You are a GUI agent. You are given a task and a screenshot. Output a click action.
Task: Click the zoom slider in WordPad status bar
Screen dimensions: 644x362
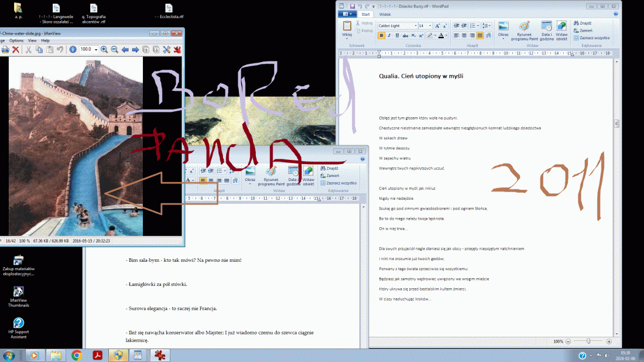[588, 341]
